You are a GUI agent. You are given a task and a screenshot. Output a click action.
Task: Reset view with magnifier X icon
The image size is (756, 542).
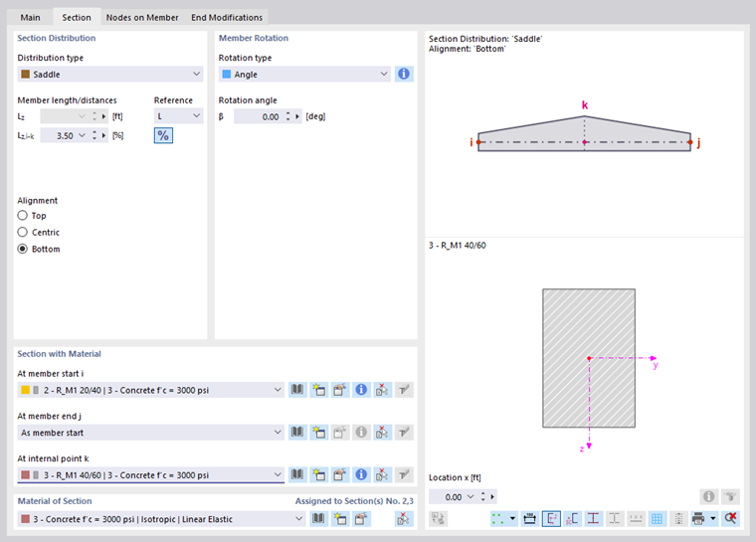[x=730, y=519]
